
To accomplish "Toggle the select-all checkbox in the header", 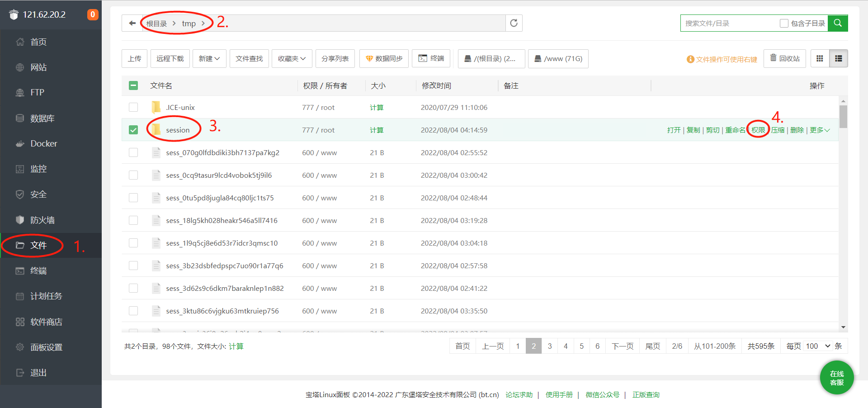I will 133,85.
